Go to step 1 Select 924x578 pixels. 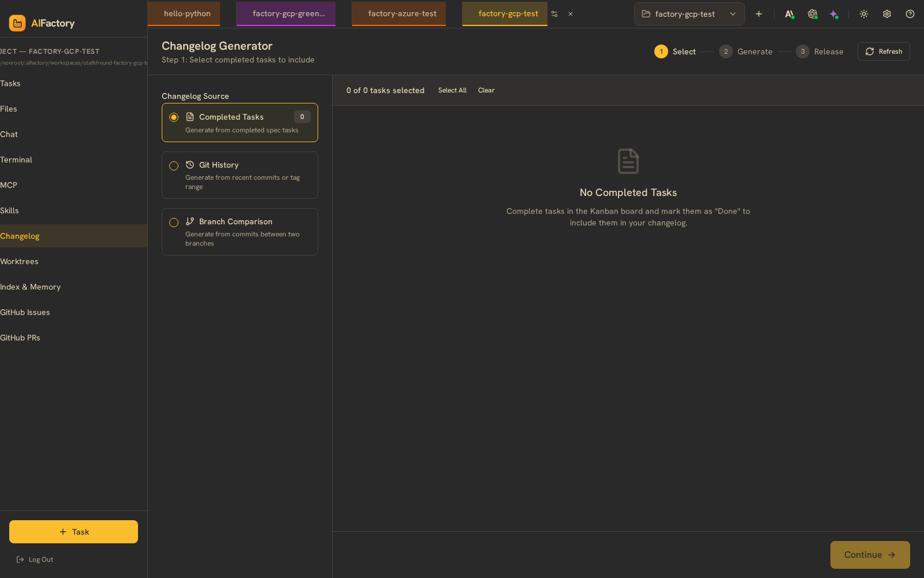[675, 51]
